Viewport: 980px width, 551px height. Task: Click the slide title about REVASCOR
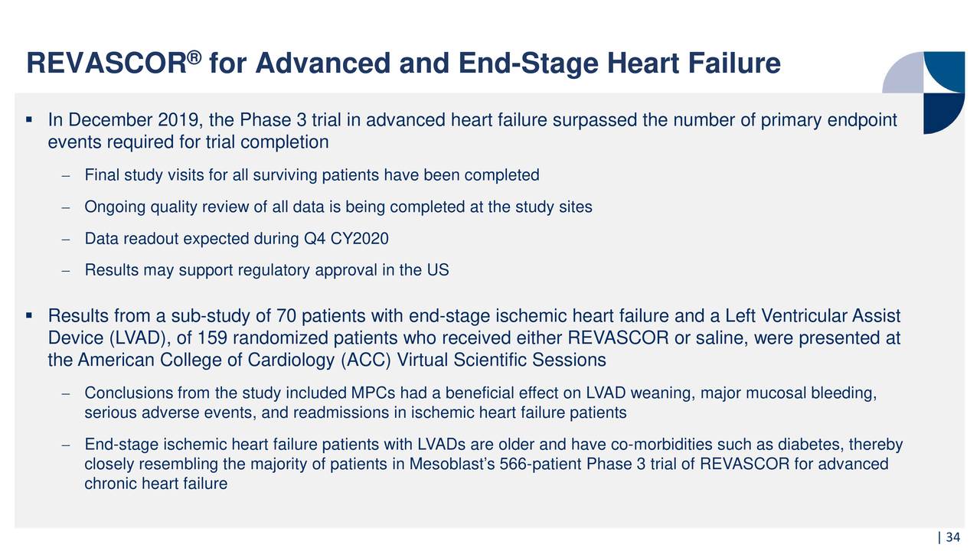403,64
